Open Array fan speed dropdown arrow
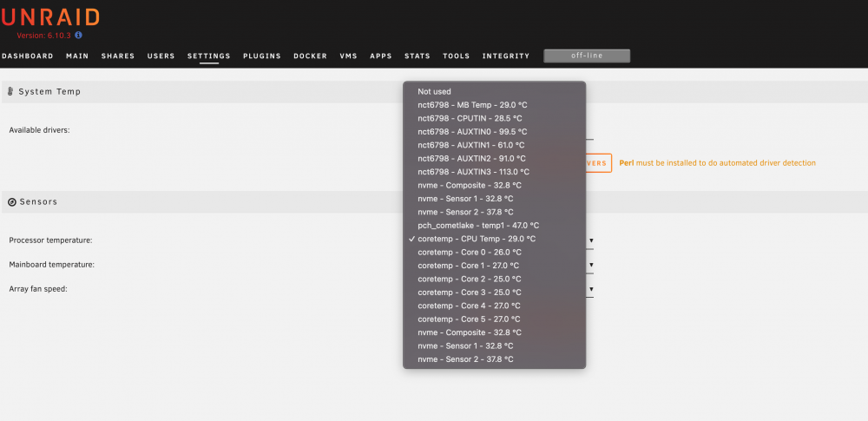Viewport: 868px width, 421px height. (x=591, y=289)
